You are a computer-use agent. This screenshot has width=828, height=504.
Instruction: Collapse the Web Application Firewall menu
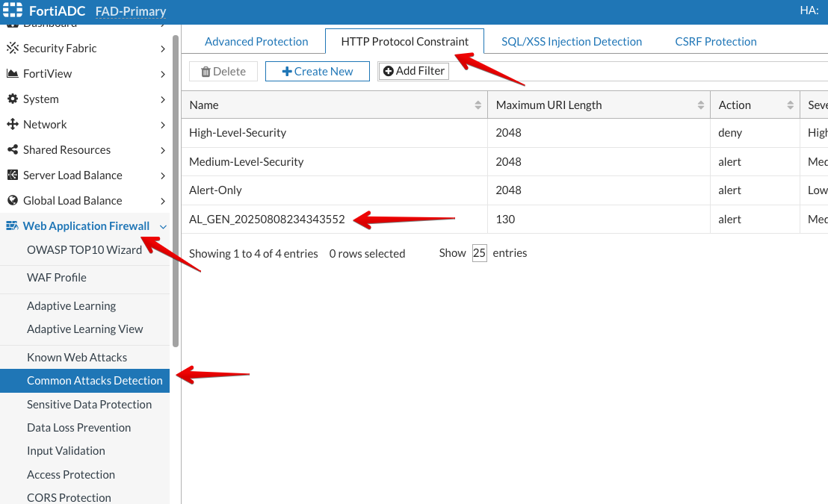(163, 226)
